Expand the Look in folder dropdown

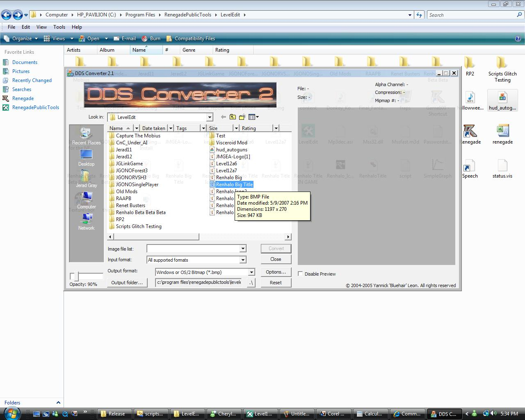[x=210, y=117]
